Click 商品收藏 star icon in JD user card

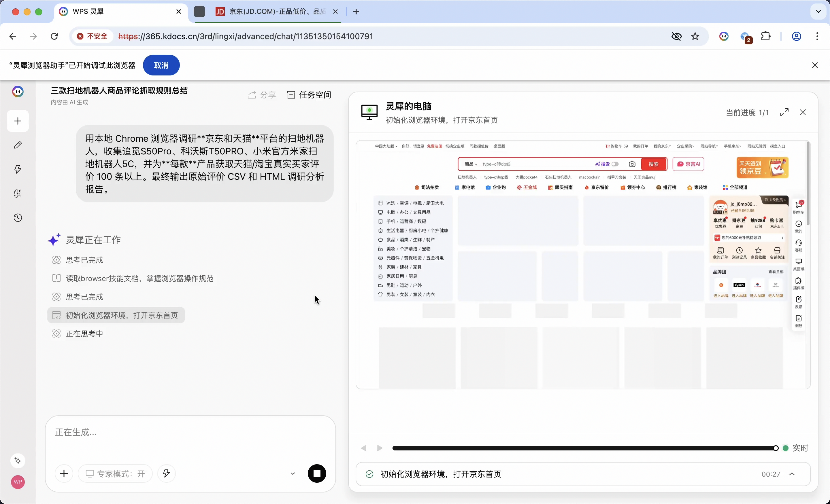click(x=758, y=253)
